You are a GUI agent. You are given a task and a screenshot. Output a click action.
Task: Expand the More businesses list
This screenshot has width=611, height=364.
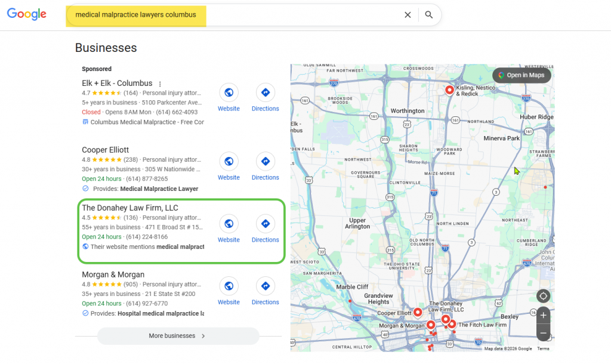click(x=178, y=336)
